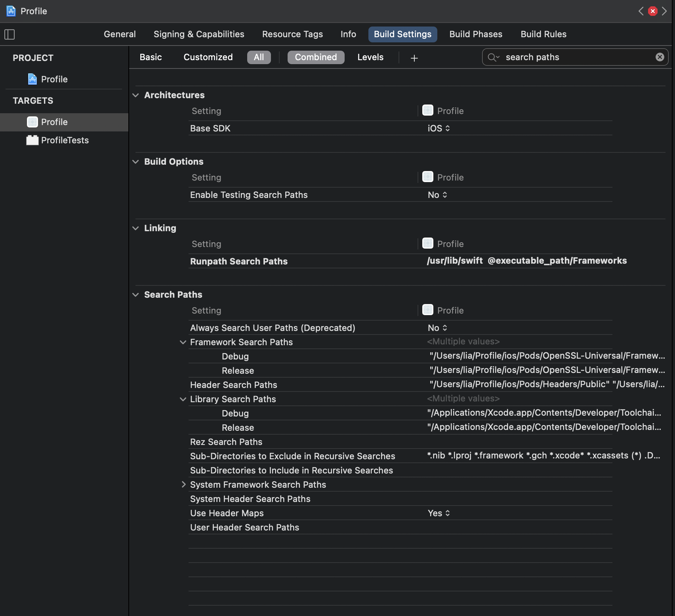Select the Profile app target
This screenshot has height=616, width=675.
[64, 122]
